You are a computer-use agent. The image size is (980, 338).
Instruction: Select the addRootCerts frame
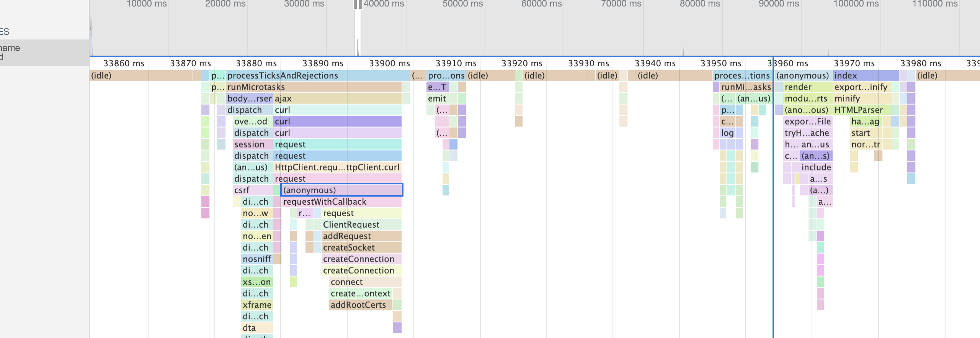(361, 305)
